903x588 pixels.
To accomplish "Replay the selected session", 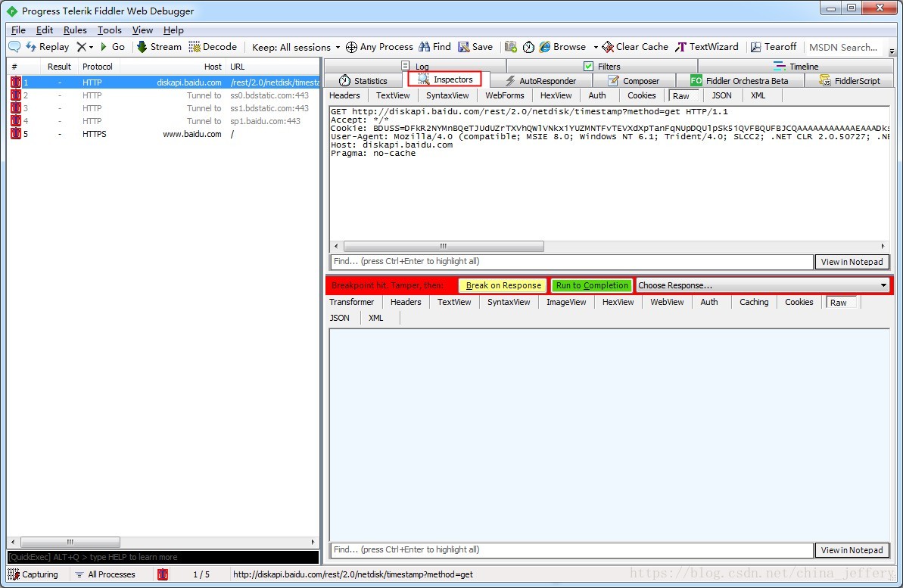I will (x=47, y=47).
